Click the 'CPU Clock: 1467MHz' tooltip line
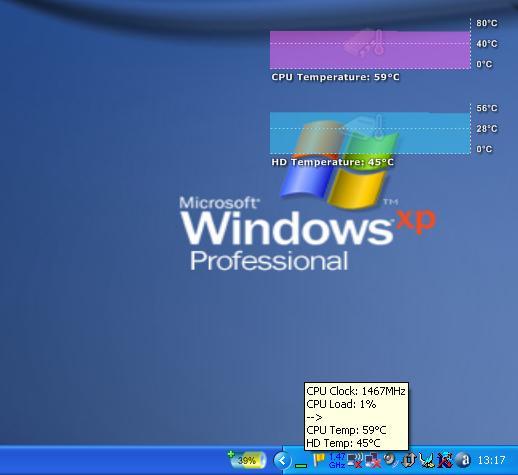This screenshot has width=518, height=475. tap(356, 391)
